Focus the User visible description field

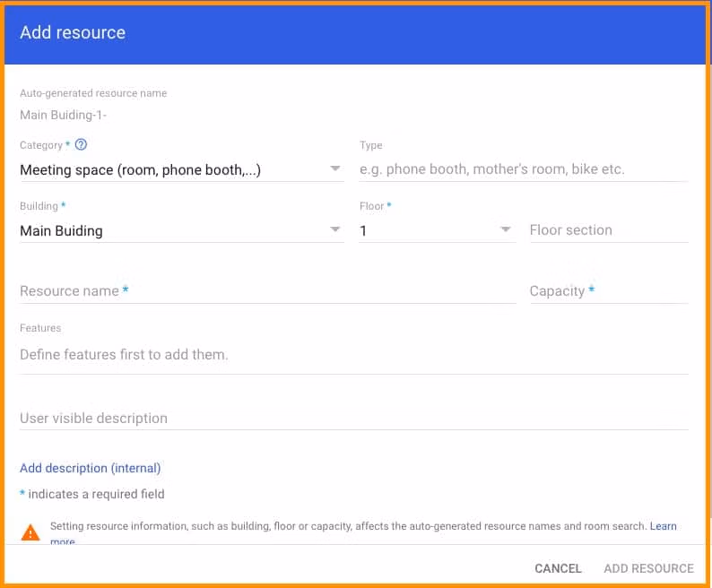353,419
